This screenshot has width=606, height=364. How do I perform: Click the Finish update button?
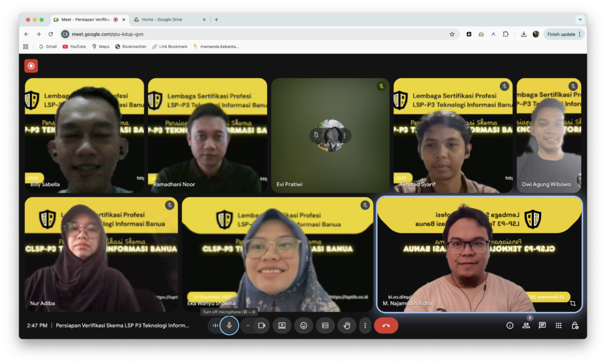[x=561, y=34]
